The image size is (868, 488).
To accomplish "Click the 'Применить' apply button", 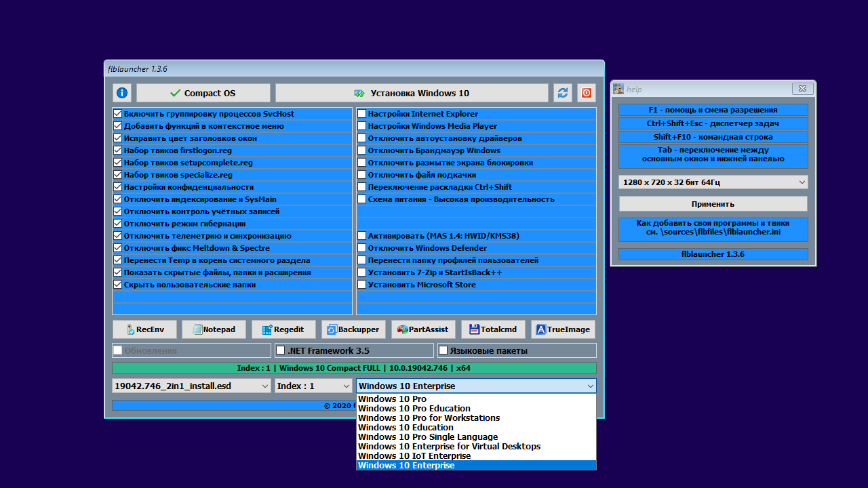I will (x=713, y=204).
